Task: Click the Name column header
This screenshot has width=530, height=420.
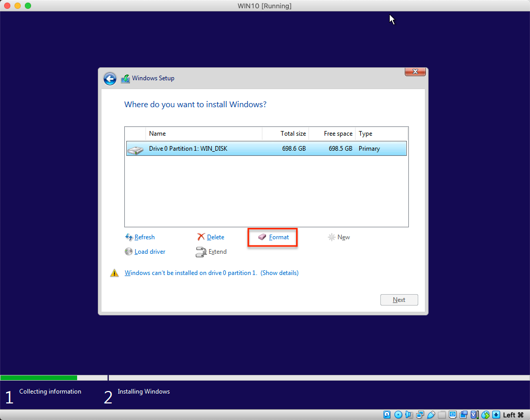Action: point(204,134)
